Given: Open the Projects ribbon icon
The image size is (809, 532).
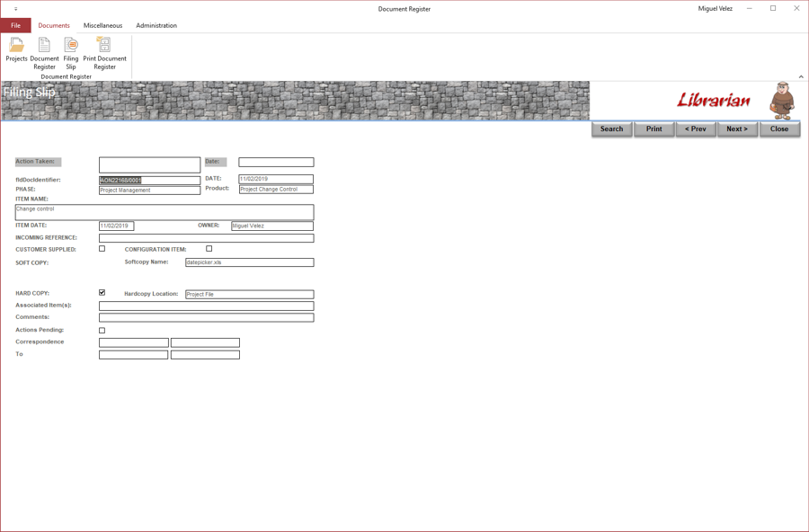Looking at the screenshot, I should point(16,49).
